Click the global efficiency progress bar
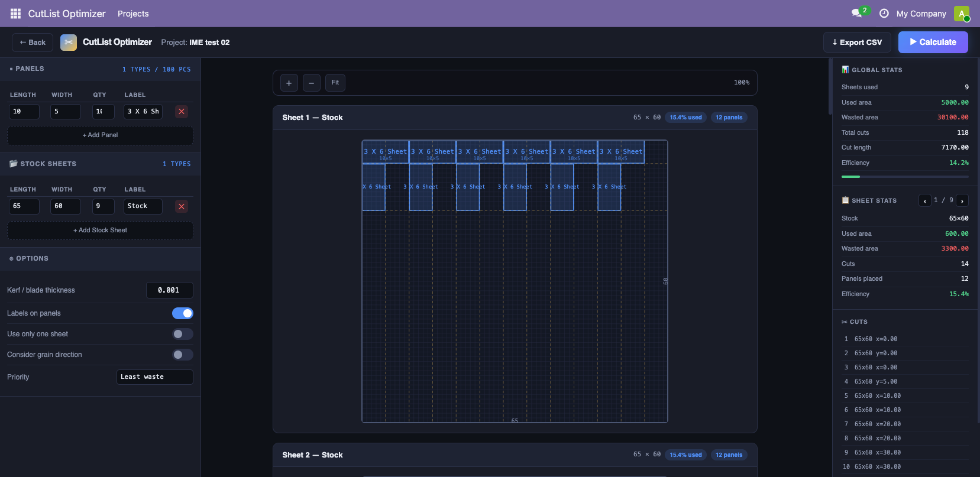980x477 pixels. coord(905,177)
